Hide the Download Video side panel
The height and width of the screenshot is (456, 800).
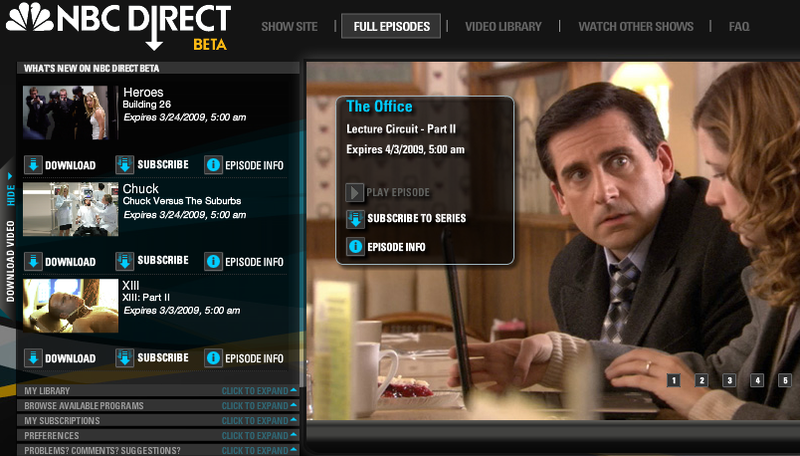coord(10,190)
